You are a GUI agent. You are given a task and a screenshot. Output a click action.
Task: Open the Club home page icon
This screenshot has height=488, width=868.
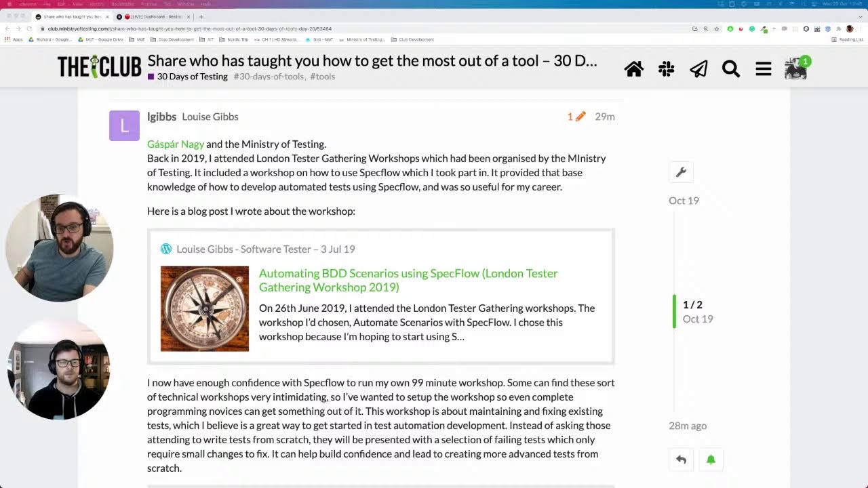point(634,68)
